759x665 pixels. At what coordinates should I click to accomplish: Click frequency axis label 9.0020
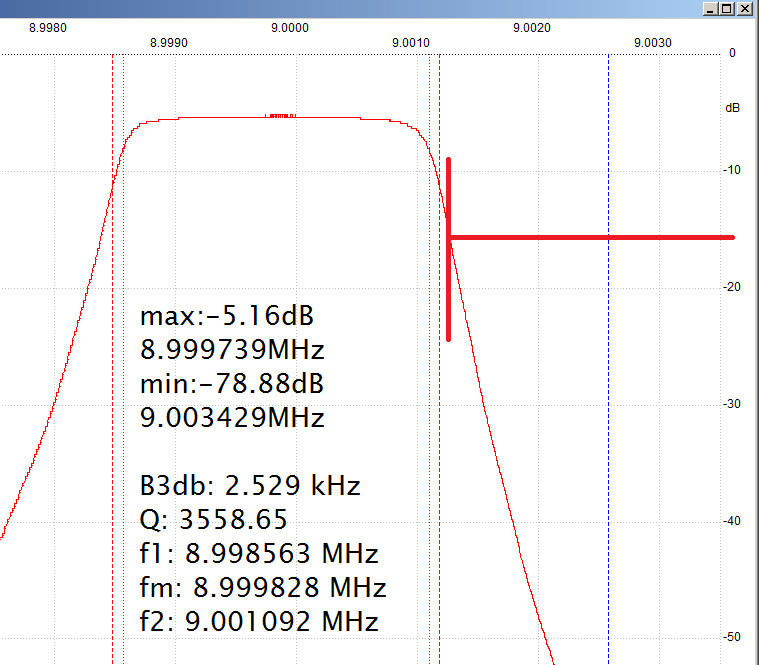(x=531, y=28)
